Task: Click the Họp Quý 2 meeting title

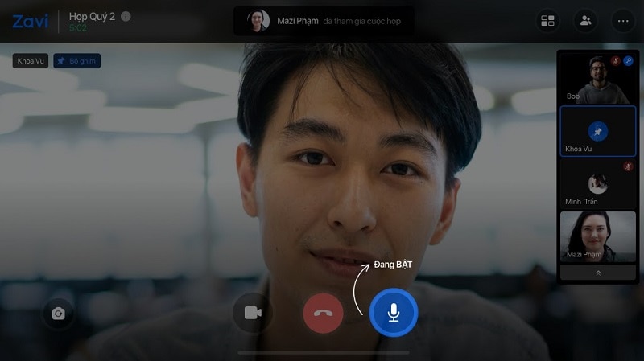Action: tap(92, 16)
